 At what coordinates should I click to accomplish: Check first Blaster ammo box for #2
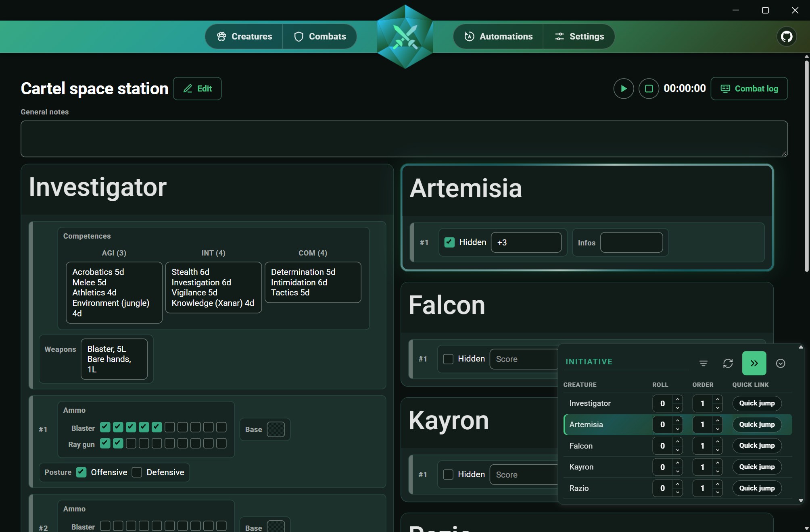point(105,526)
